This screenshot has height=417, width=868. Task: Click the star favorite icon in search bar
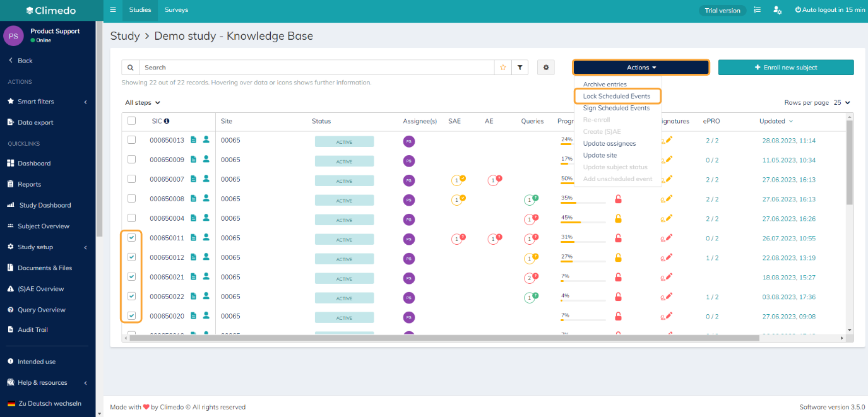503,68
